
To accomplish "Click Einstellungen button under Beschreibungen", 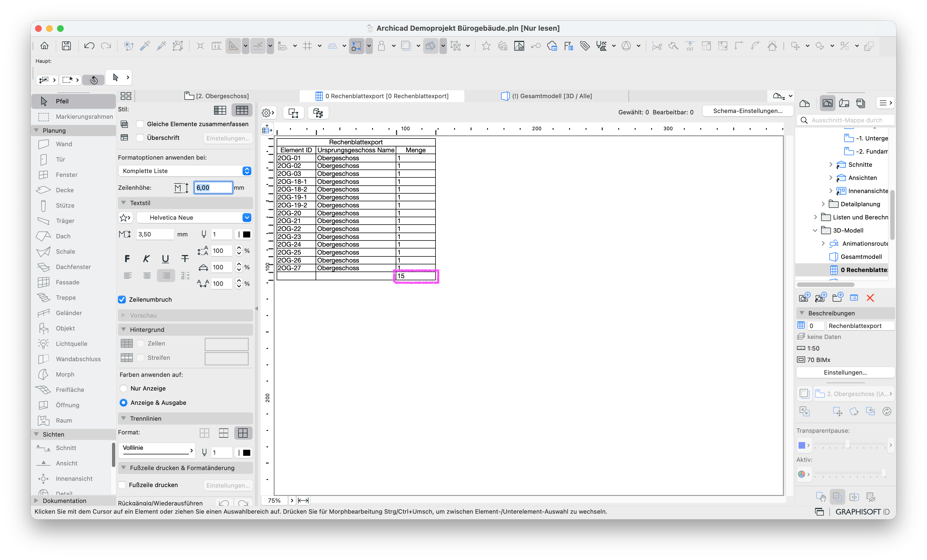I will click(845, 372).
